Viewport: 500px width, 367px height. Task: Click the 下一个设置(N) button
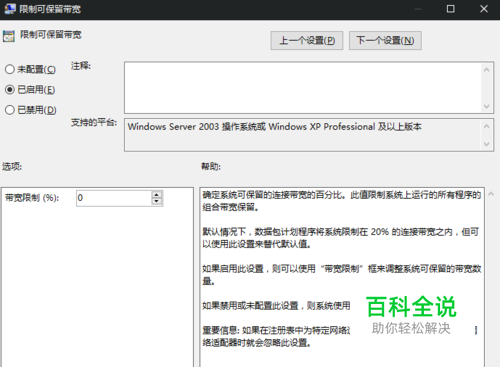tap(385, 41)
